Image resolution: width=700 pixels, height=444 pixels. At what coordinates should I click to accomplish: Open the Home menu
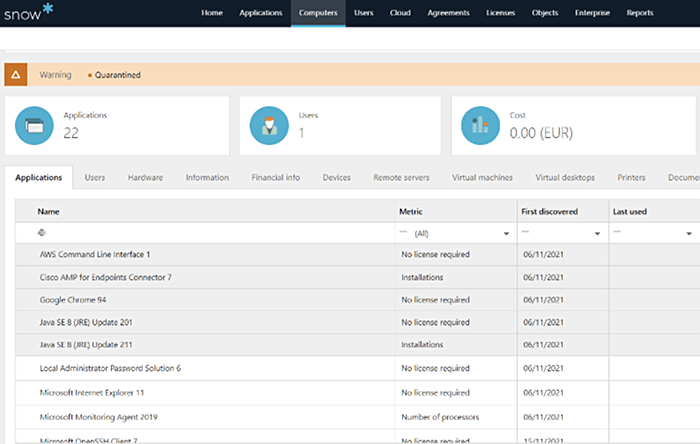212,13
